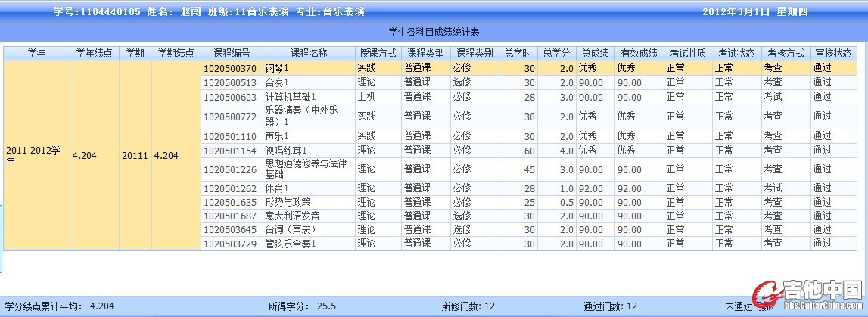This screenshot has height=317, width=868.
Task: Click the date 2012年3月1日 星期四
Action: point(755,11)
